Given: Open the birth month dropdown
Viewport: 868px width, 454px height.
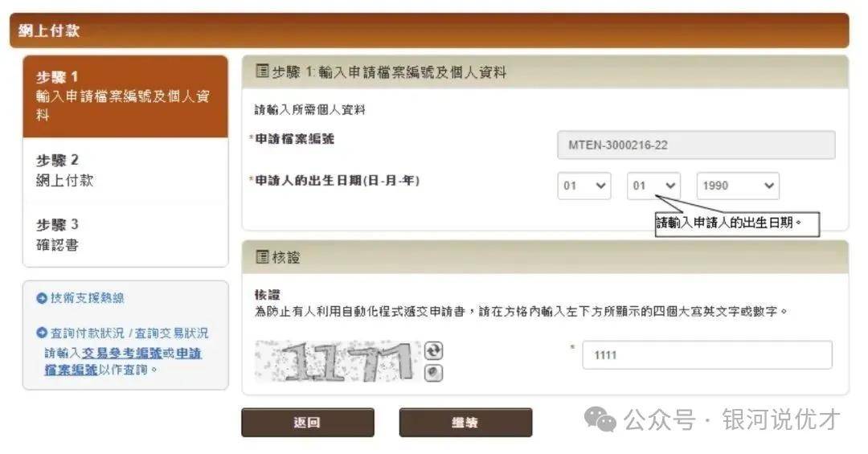Looking at the screenshot, I should [x=653, y=186].
